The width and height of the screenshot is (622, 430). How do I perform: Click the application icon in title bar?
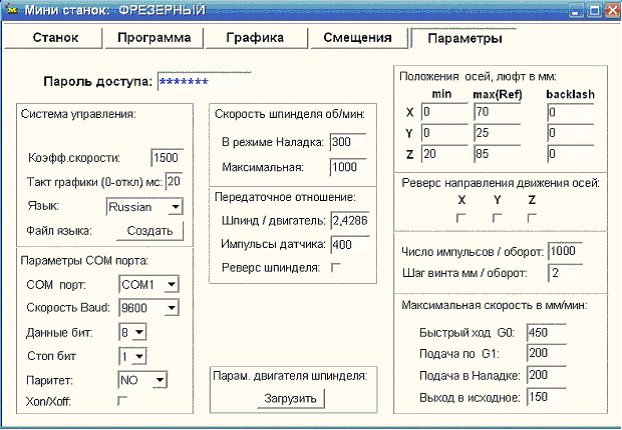(x=12, y=10)
